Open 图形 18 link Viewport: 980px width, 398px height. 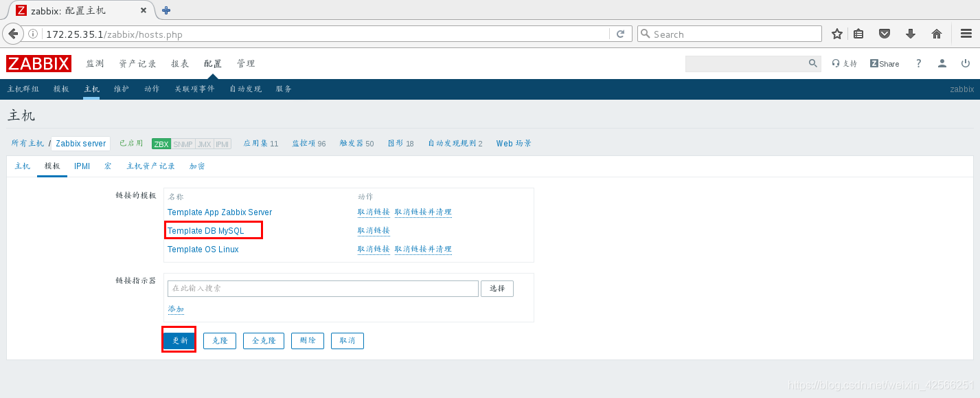[x=400, y=144]
